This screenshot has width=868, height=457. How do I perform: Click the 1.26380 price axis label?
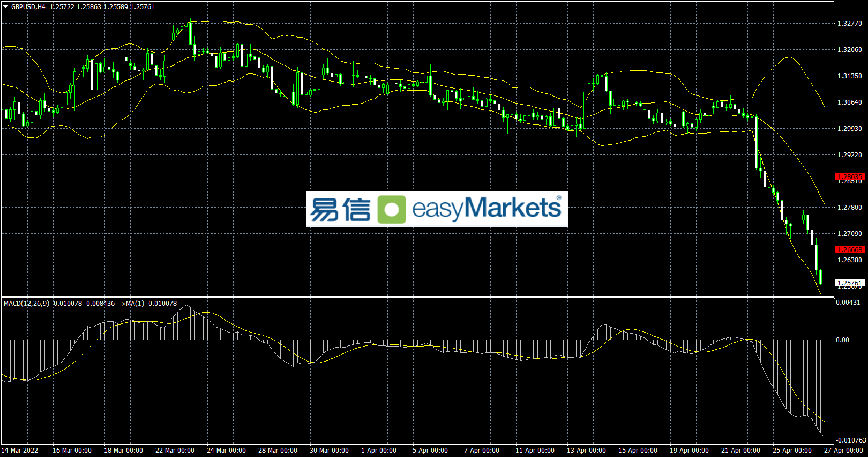coord(850,260)
